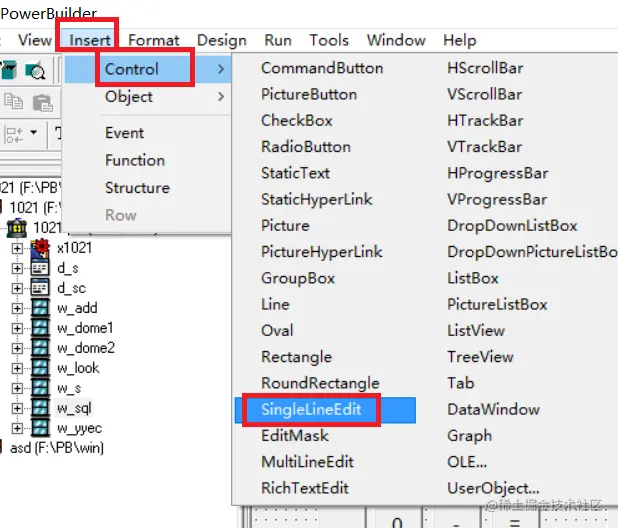Image resolution: width=618 pixels, height=528 pixels.
Task: Open the Help menu
Action: [x=460, y=40]
